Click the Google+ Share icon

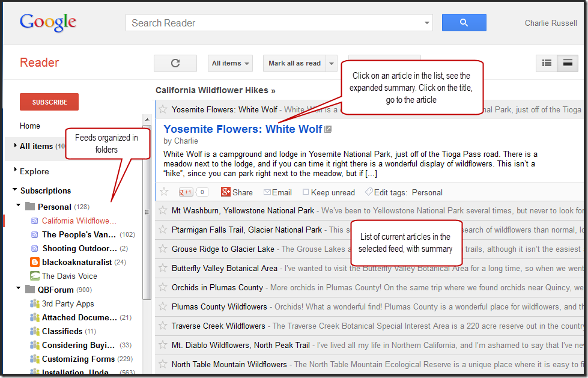[x=226, y=192]
